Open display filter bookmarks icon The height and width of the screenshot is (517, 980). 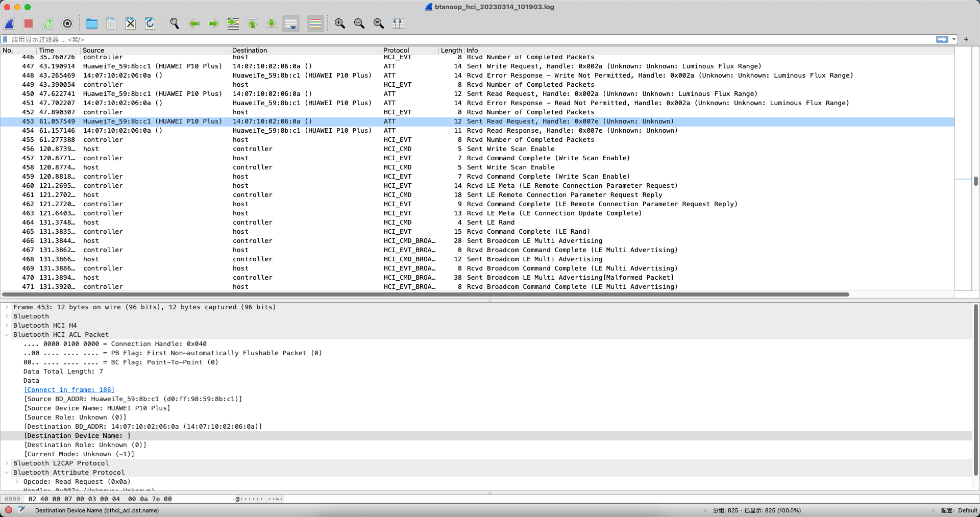pos(5,39)
